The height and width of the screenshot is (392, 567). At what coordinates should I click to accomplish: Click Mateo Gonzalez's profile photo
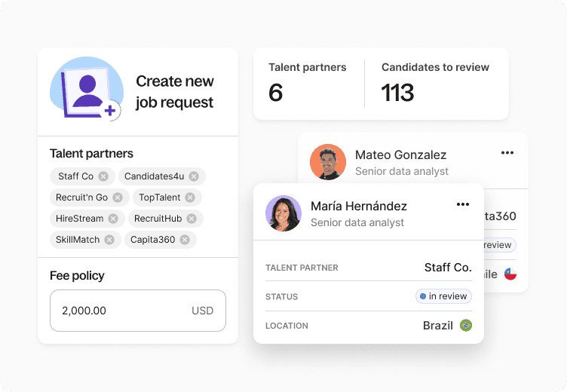click(328, 162)
